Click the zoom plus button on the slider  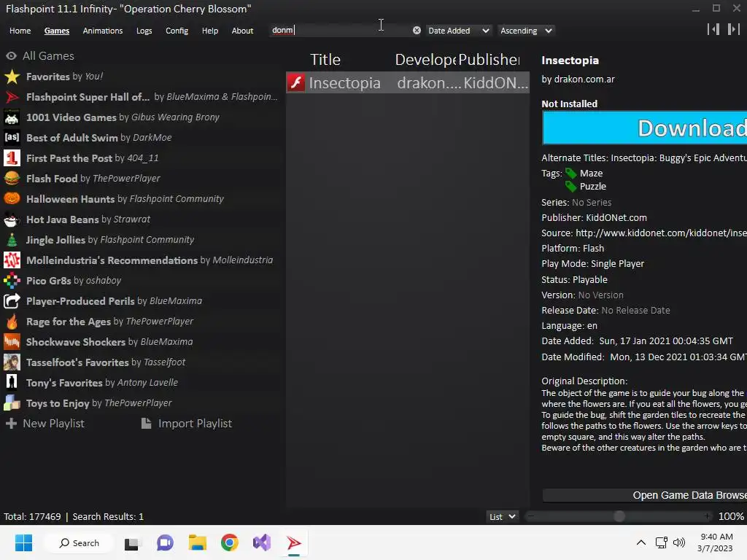pyautogui.click(x=708, y=516)
